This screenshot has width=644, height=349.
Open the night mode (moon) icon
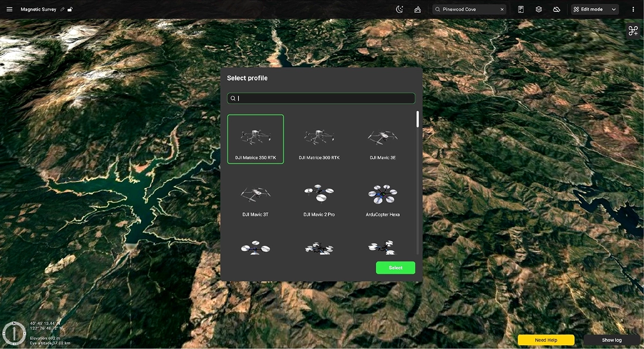point(399,9)
